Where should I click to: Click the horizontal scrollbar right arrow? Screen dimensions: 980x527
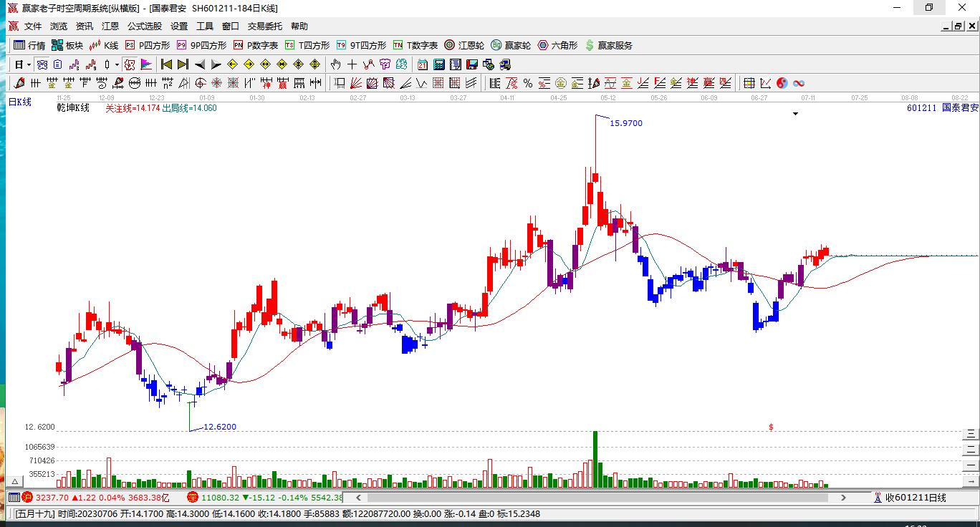tap(844, 497)
